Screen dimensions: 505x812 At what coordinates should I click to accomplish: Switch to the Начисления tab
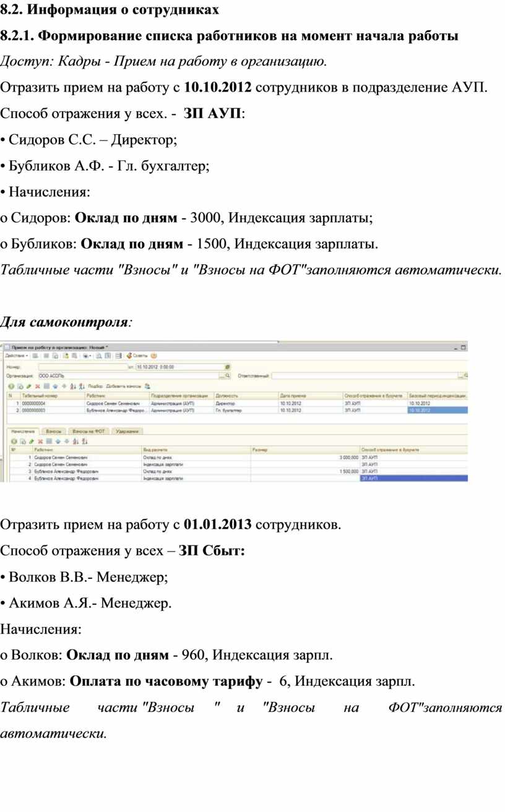click(x=22, y=431)
